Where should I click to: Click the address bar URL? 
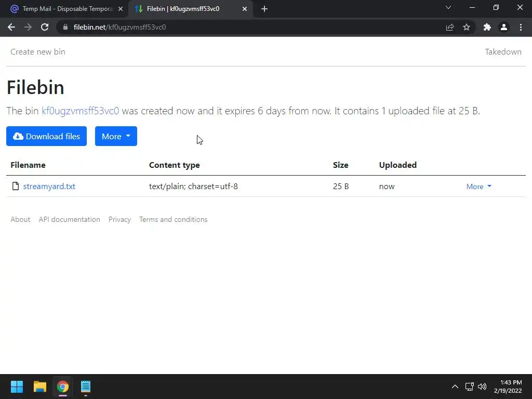[x=120, y=27]
